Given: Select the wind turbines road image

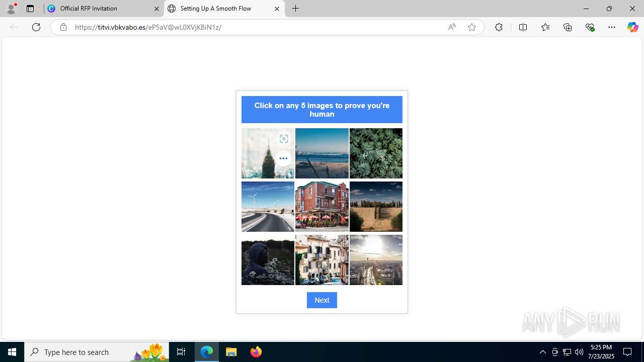Looking at the screenshot, I should click(268, 207).
